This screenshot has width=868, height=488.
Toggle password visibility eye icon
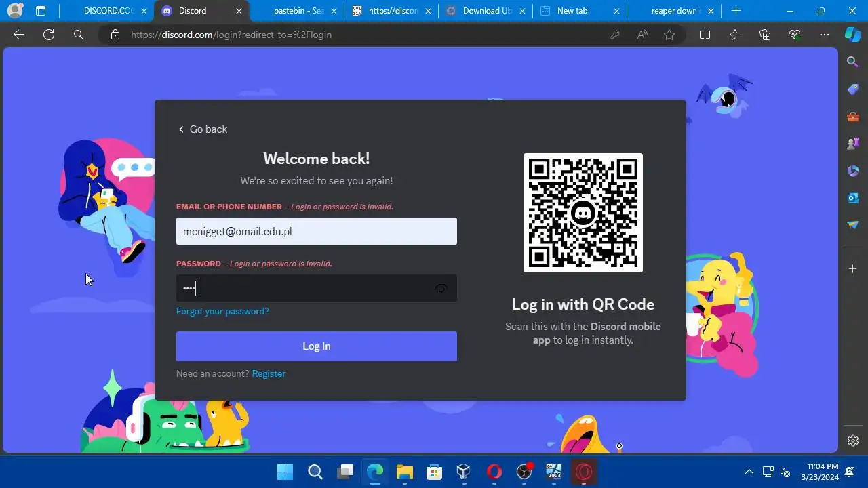tap(441, 289)
